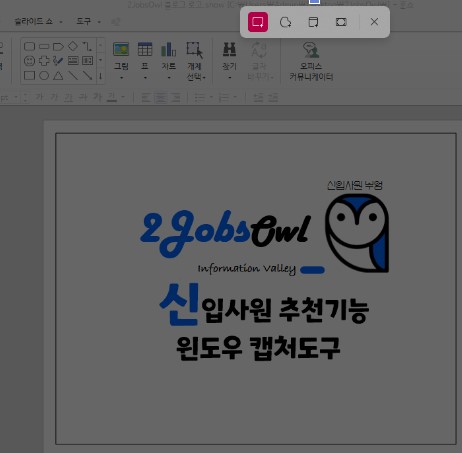
Task: Open the 차트 dropdown arrow
Action: tap(169, 78)
